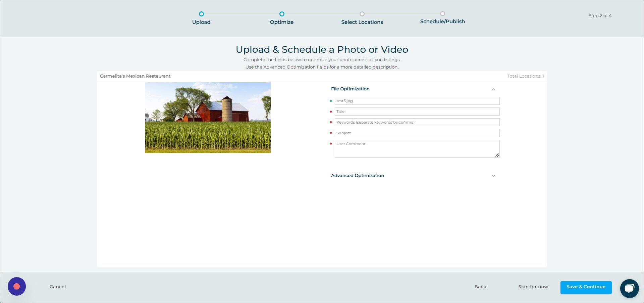Click the round purple record button
This screenshot has height=303, width=644.
coord(17,286)
